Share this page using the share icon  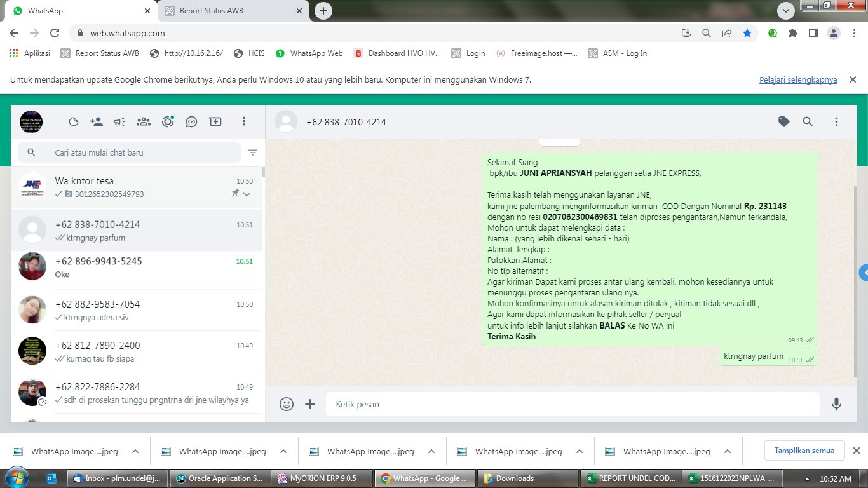tap(727, 33)
